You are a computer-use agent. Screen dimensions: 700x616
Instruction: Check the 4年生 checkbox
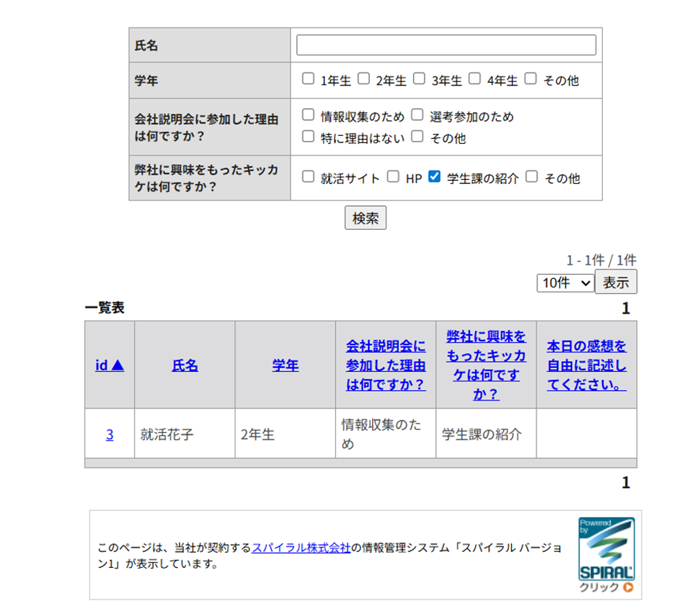tap(475, 79)
